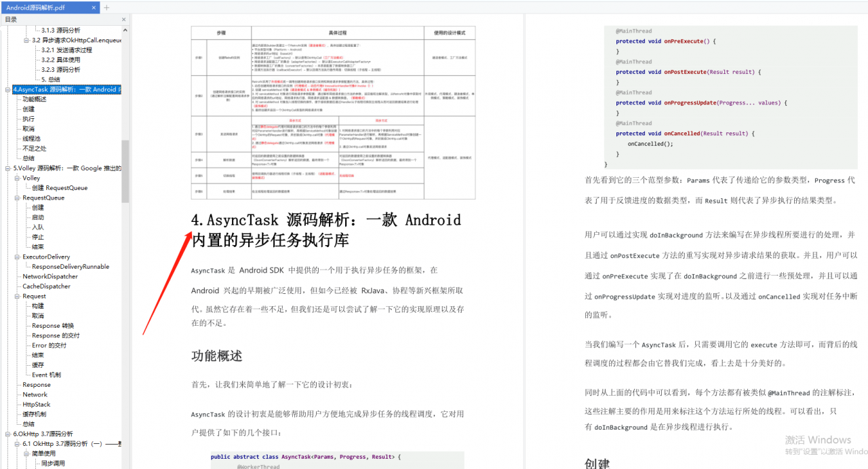Collapse the 6.OkHttp 3.7源码分析 node

tap(7, 434)
